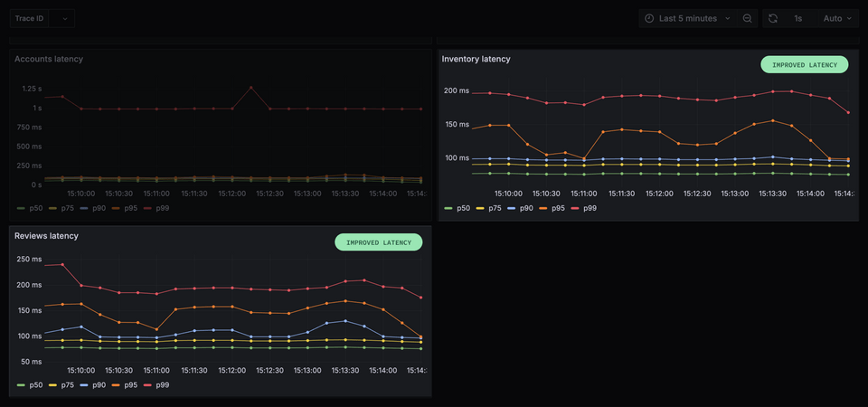Click 50 ms axis label in Reviews panel
This screenshot has width=868, height=407.
(x=31, y=362)
